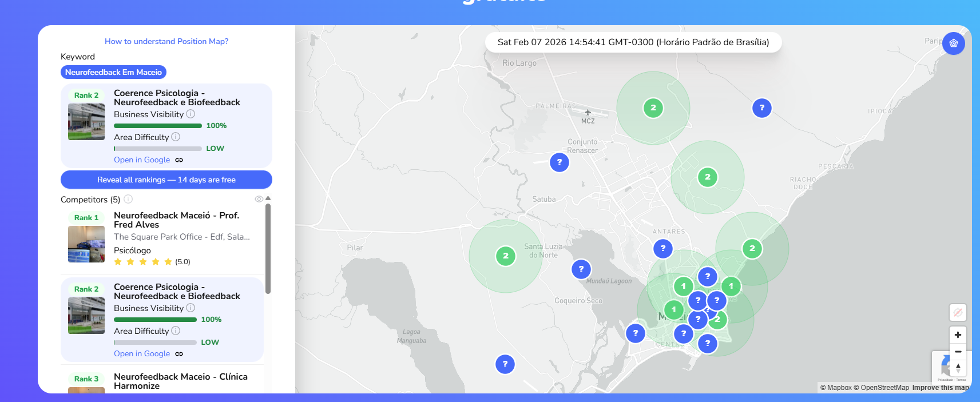
Task: Select the rightmost green 1 marker
Action: click(731, 286)
